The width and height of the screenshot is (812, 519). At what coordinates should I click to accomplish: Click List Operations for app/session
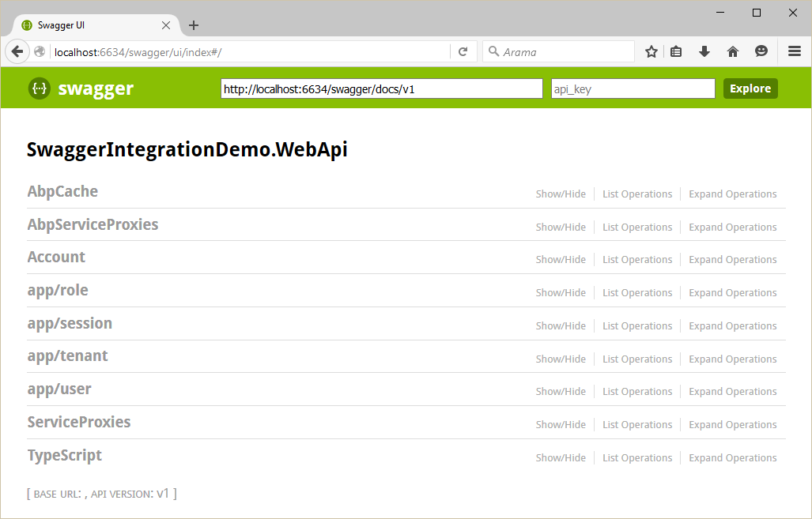(637, 326)
